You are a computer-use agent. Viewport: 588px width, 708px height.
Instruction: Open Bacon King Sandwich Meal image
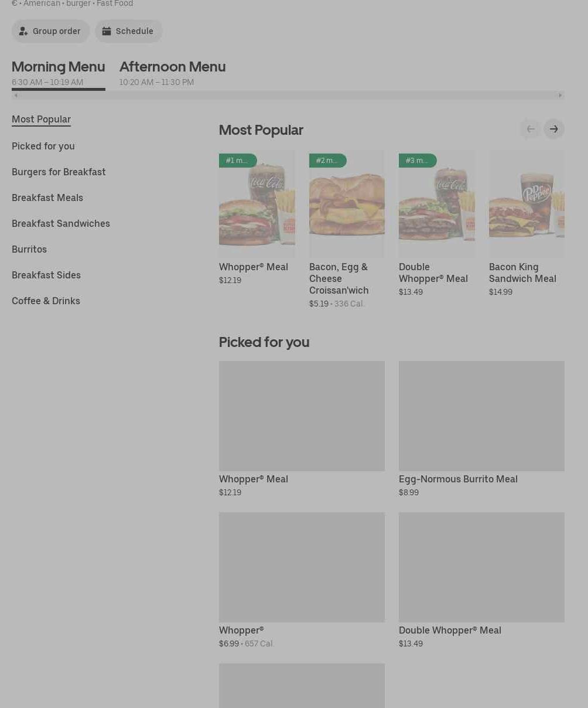click(527, 204)
